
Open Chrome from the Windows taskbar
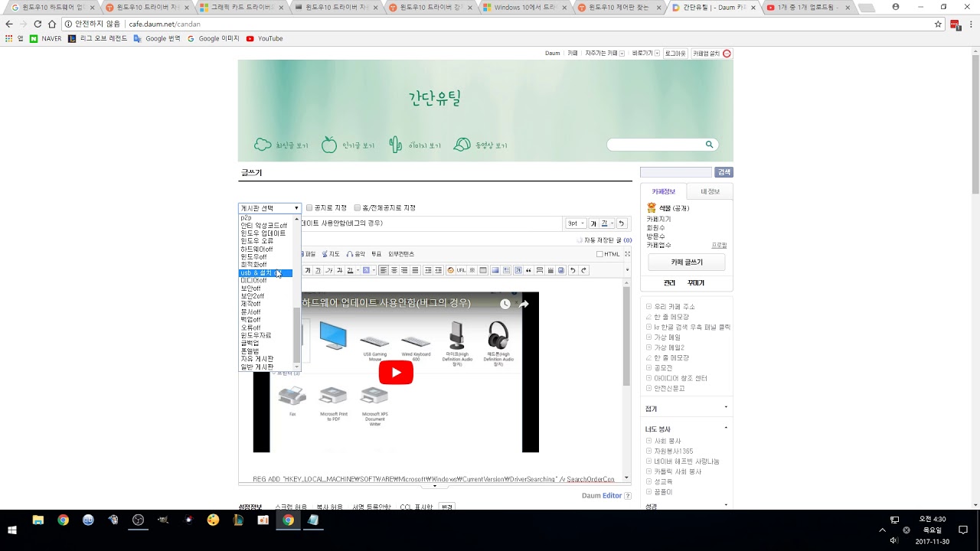coord(288,520)
